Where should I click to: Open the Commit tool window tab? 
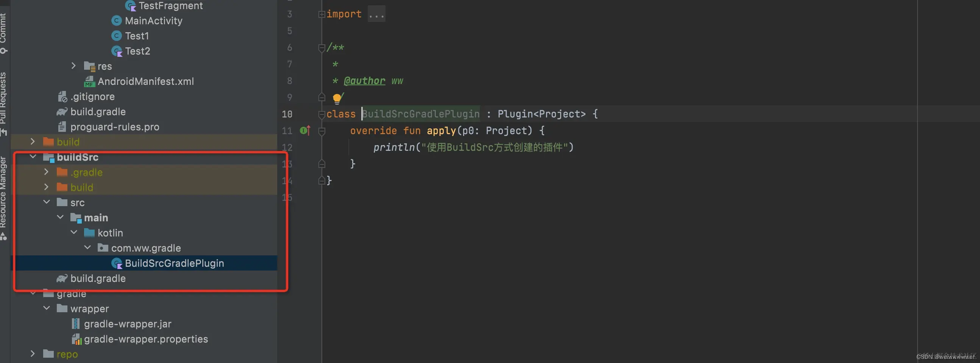coord(3,33)
